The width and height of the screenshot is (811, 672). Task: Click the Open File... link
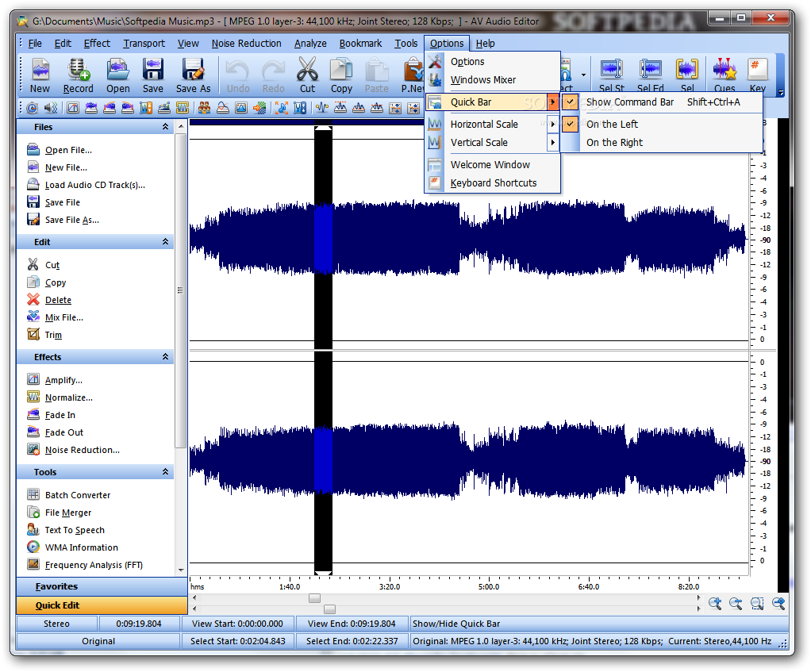tap(68, 150)
